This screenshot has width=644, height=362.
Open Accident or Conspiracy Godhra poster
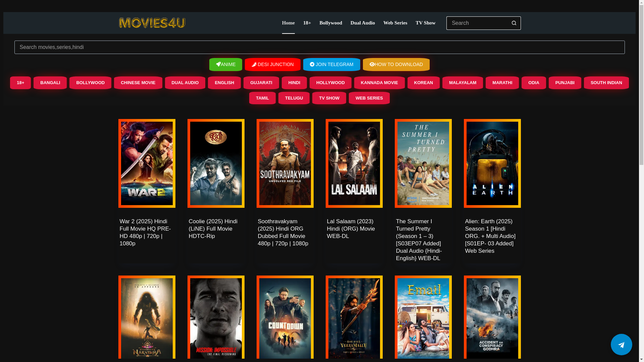[x=492, y=317]
